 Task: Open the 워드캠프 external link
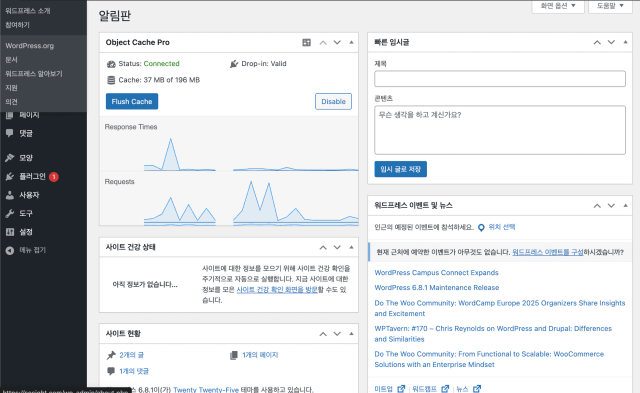coord(430,389)
